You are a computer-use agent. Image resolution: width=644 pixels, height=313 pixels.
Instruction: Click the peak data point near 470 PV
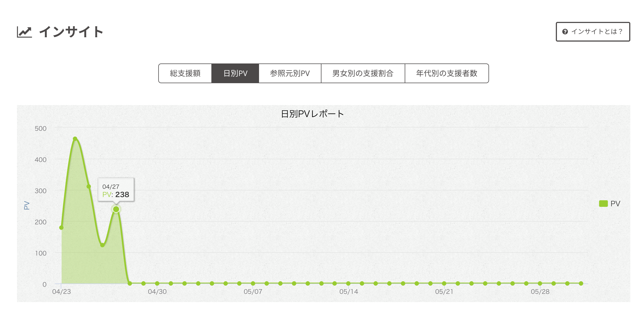click(75, 139)
